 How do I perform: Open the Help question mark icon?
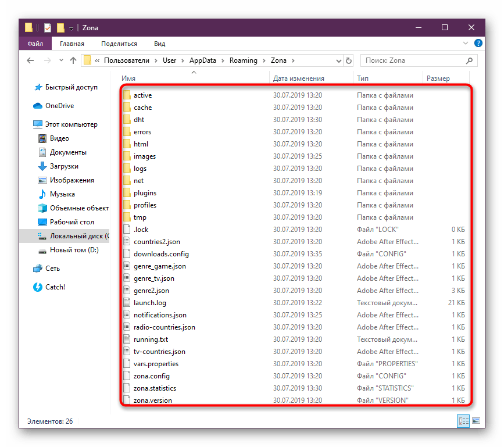tap(478, 43)
